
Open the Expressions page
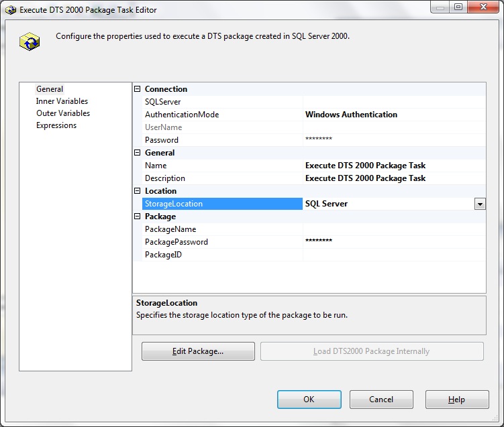[56, 125]
